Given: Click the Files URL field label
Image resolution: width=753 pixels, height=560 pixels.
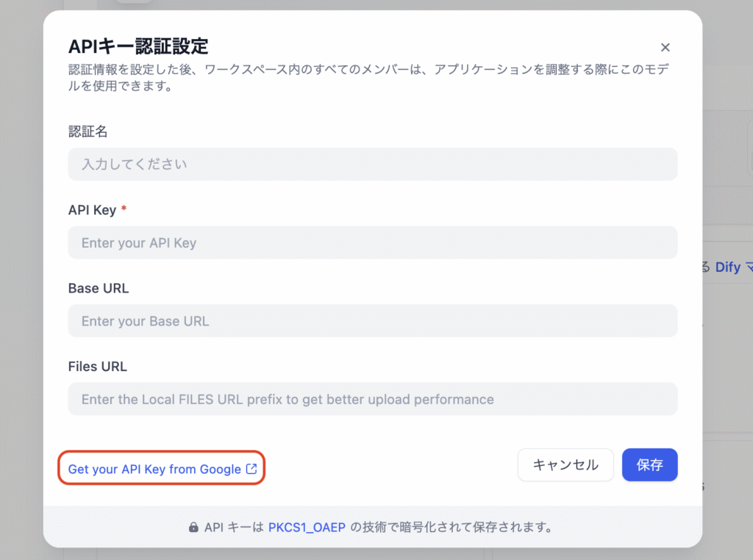Looking at the screenshot, I should coord(98,367).
